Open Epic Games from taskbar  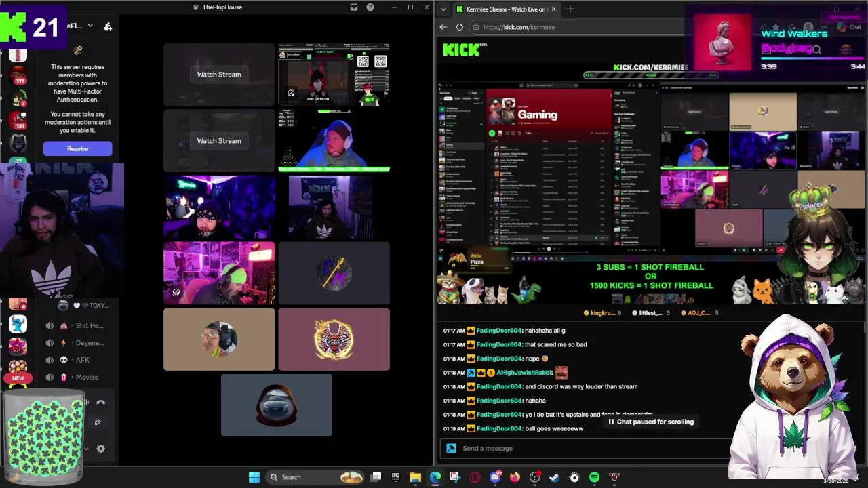tap(396, 477)
